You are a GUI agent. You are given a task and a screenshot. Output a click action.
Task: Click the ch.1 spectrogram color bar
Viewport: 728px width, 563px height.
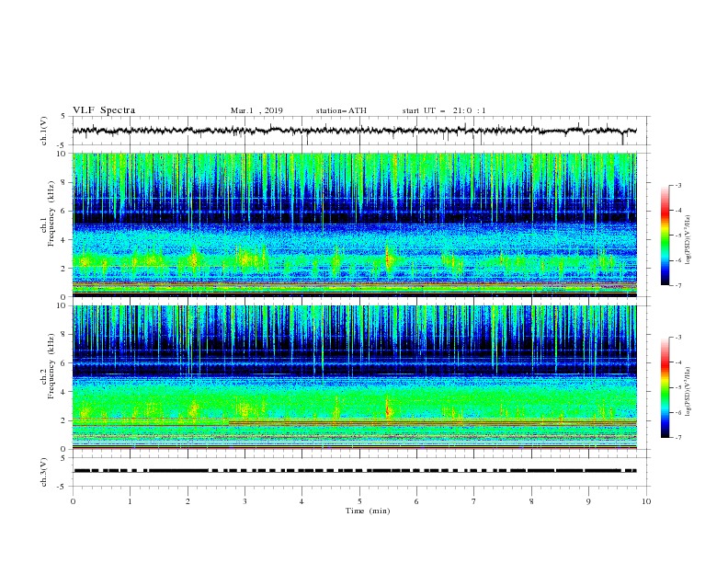[x=665, y=236]
